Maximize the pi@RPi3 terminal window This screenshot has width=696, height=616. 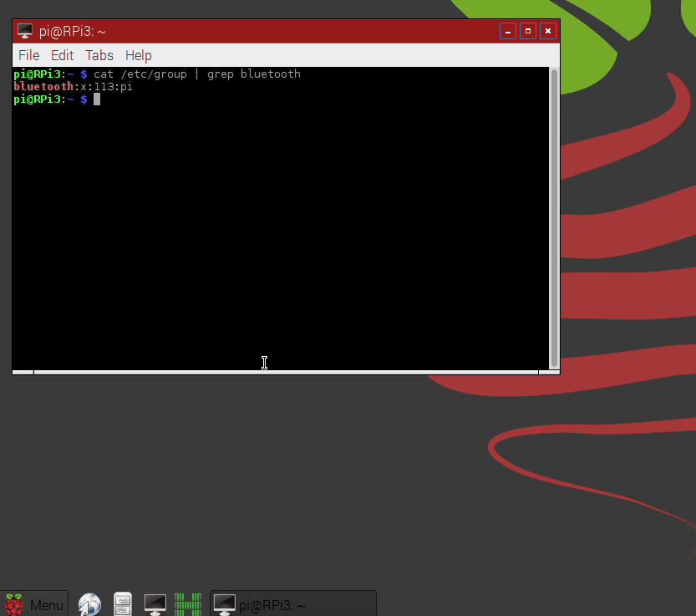click(528, 31)
